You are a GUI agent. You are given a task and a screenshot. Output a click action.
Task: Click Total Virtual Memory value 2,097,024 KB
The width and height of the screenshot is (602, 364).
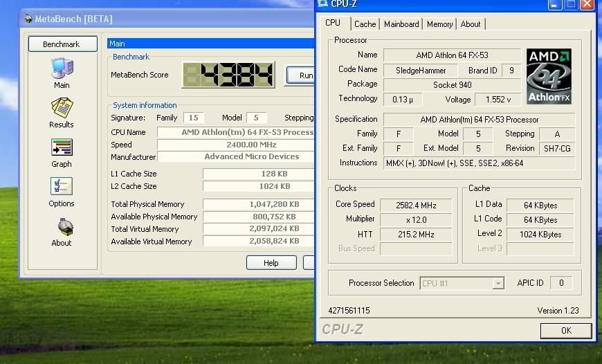(258, 229)
